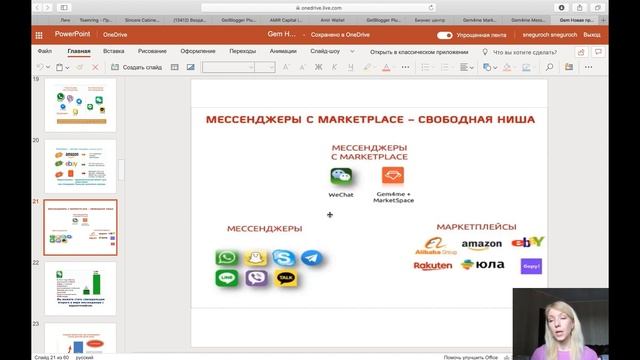The width and height of the screenshot is (640, 360).
Task: Open the slide Layout icon
Action: tap(175, 67)
